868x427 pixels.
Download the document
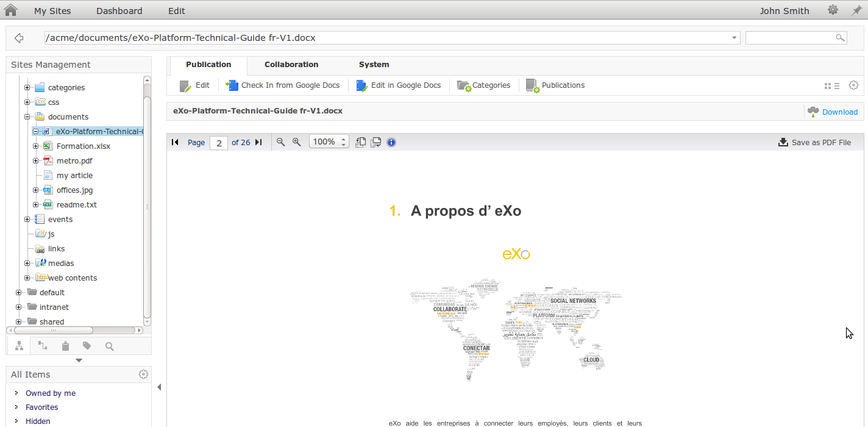pos(833,112)
